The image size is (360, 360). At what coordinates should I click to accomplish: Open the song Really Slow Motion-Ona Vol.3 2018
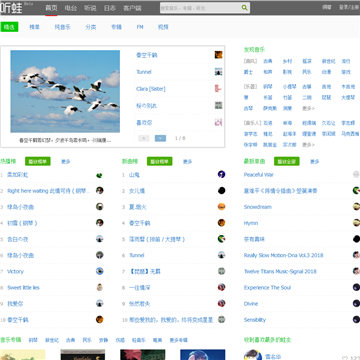pos(283,255)
